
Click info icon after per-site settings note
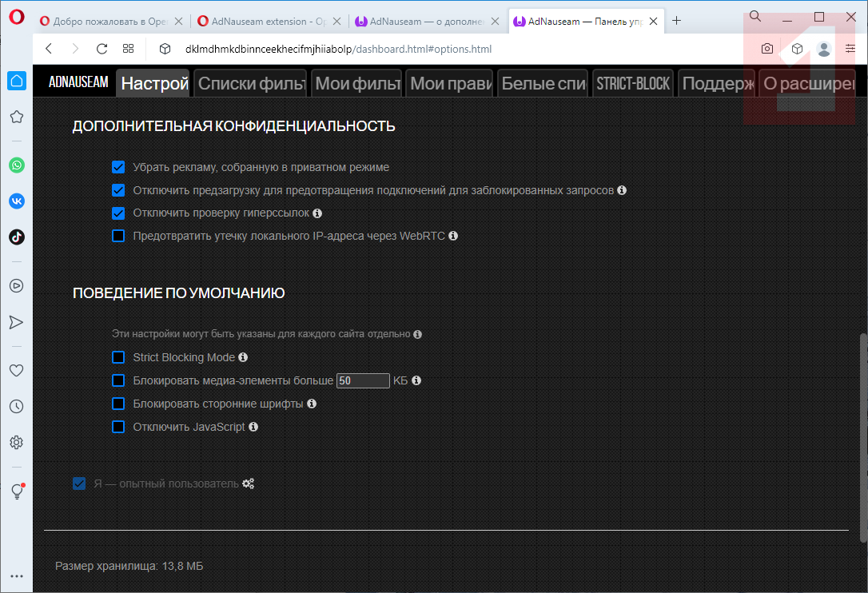[418, 334]
